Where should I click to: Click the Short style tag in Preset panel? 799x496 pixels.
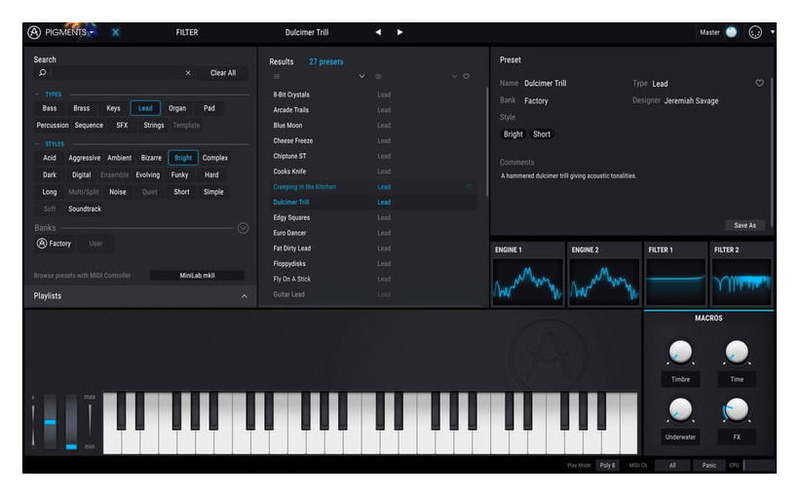click(x=541, y=134)
